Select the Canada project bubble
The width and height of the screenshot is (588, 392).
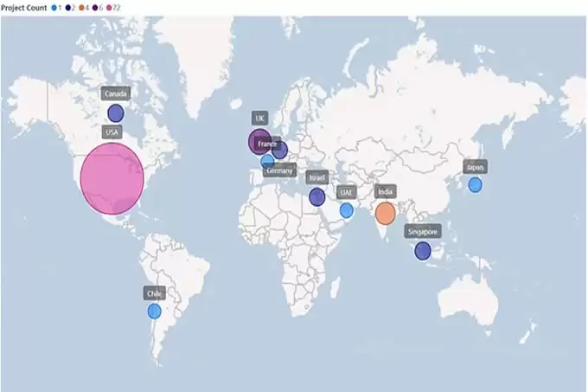[116, 113]
